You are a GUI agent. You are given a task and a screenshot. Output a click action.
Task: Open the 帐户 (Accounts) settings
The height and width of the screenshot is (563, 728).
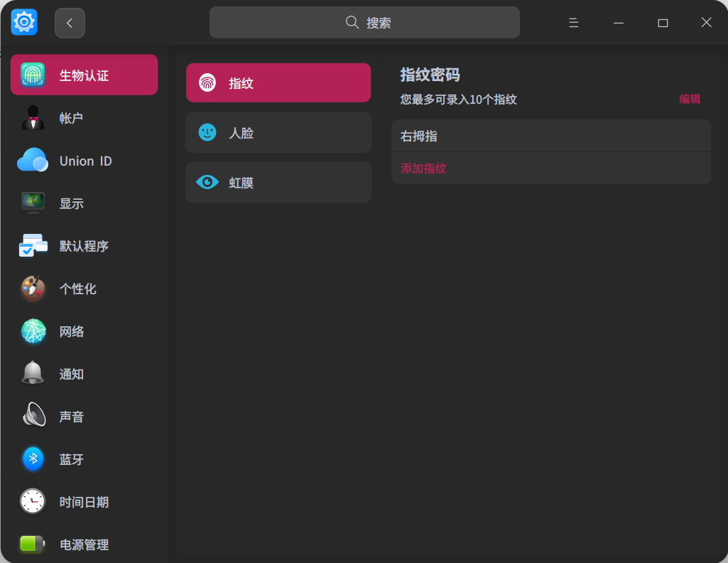(x=71, y=117)
